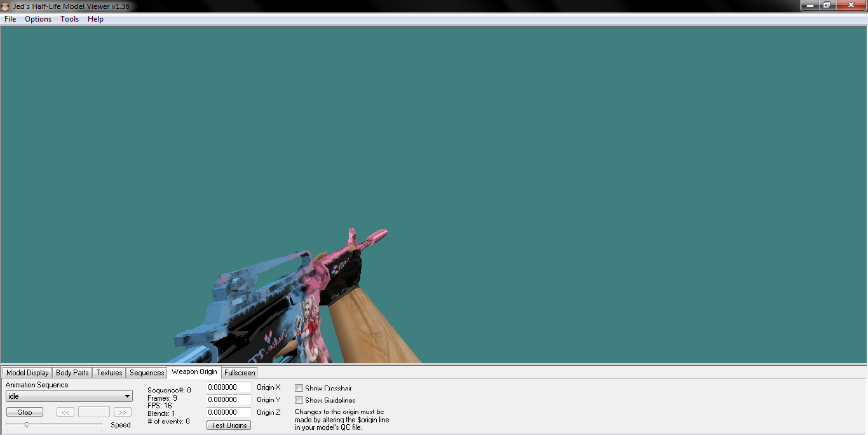Click the 'Blends: 1' info text
This screenshot has height=435, width=868.
tap(161, 413)
